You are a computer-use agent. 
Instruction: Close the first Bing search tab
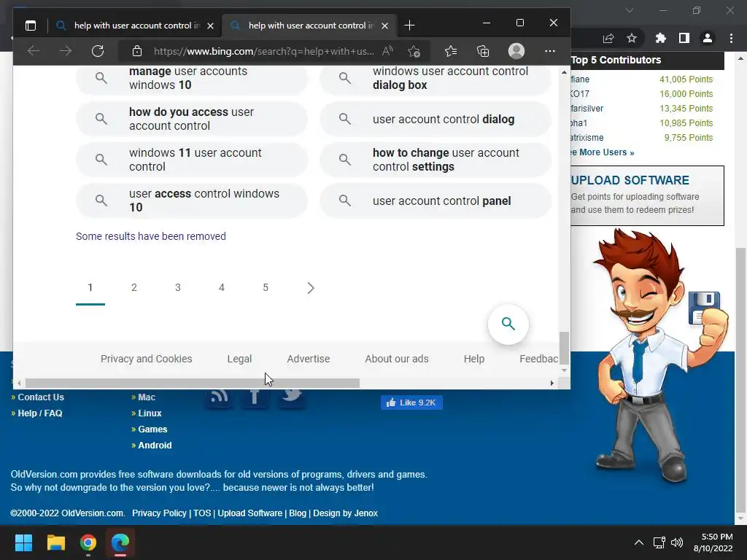[211, 26]
